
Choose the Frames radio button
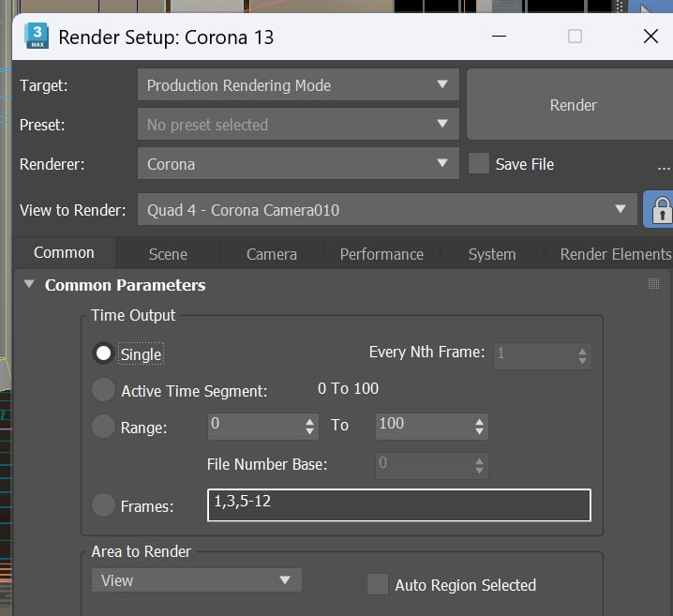point(103,505)
